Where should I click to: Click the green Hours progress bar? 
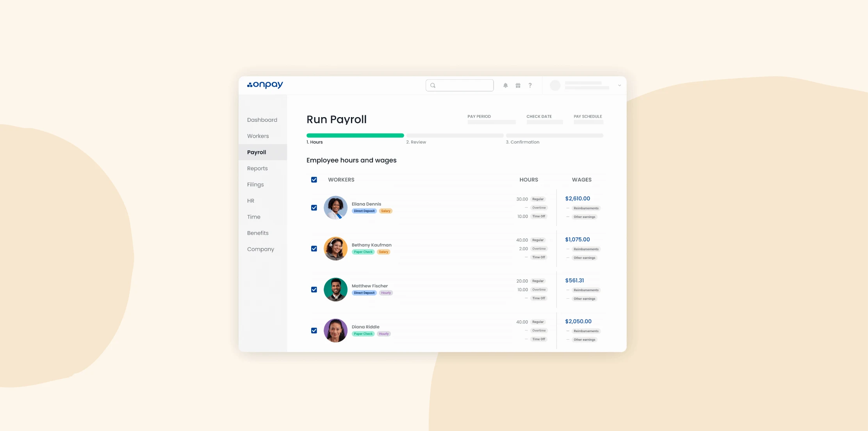[355, 135]
